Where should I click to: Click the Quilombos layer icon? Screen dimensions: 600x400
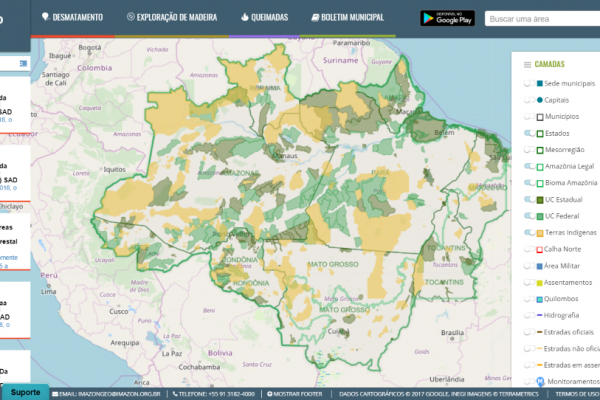coord(540,299)
